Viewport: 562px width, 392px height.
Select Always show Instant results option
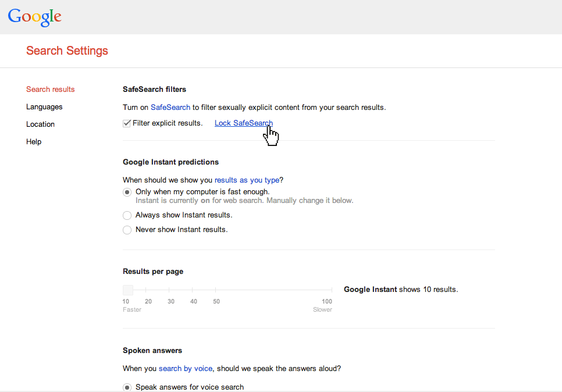tap(127, 215)
